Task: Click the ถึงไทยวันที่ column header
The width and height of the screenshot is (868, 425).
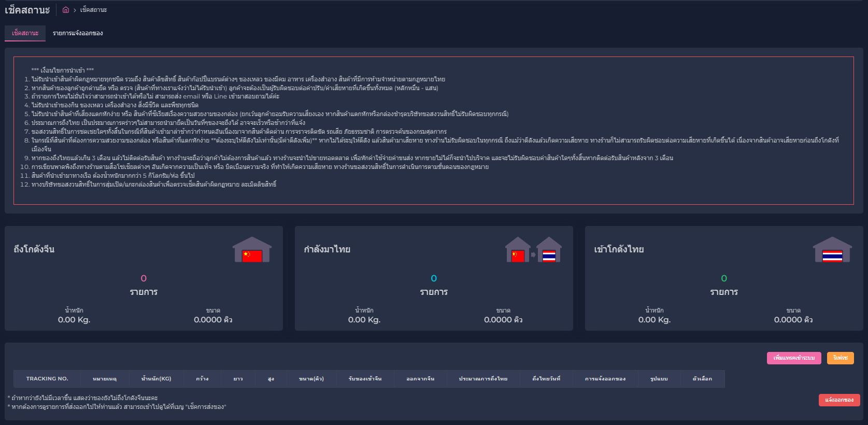Action: click(546, 379)
